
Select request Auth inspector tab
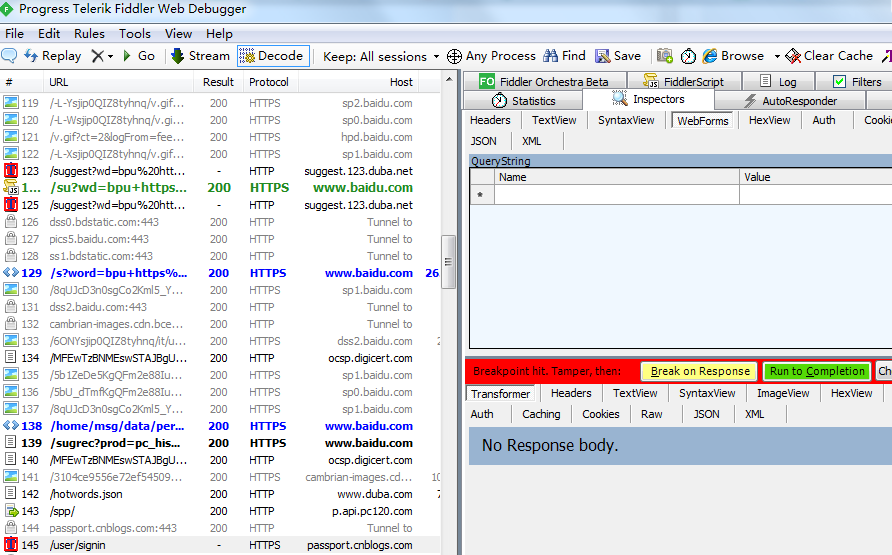tap(824, 120)
